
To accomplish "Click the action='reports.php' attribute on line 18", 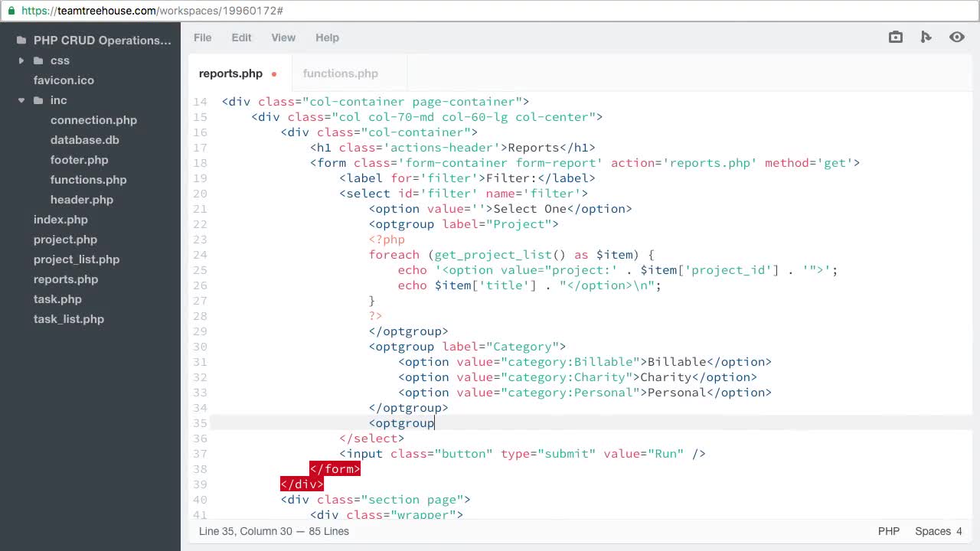I will (684, 163).
